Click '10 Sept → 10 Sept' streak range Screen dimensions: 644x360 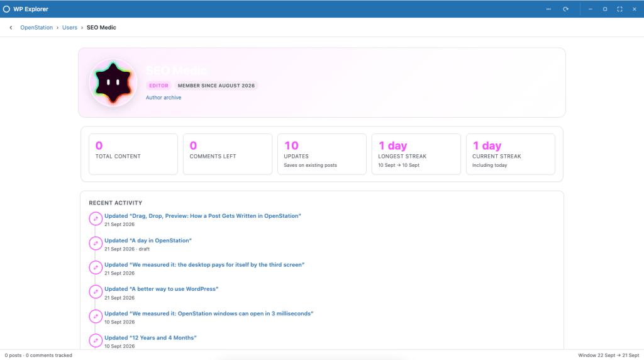pyautogui.click(x=399, y=165)
